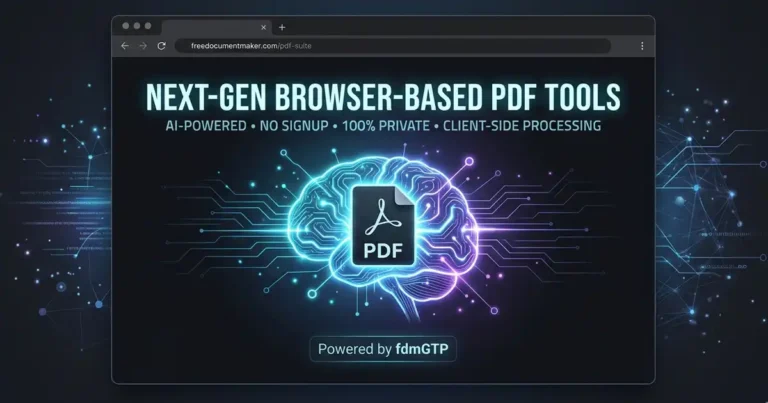Click the "CLIENT-SIDE PROCESSING" text
Screen dimensions: 768x403
tap(522, 126)
